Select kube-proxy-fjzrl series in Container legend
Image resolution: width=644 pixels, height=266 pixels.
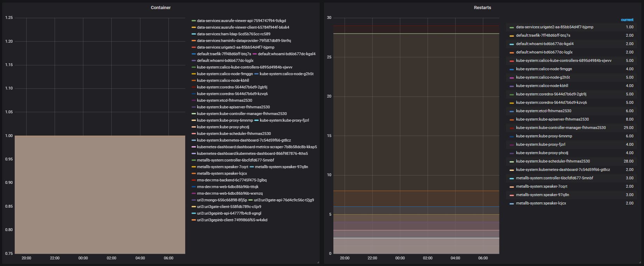click(284, 120)
